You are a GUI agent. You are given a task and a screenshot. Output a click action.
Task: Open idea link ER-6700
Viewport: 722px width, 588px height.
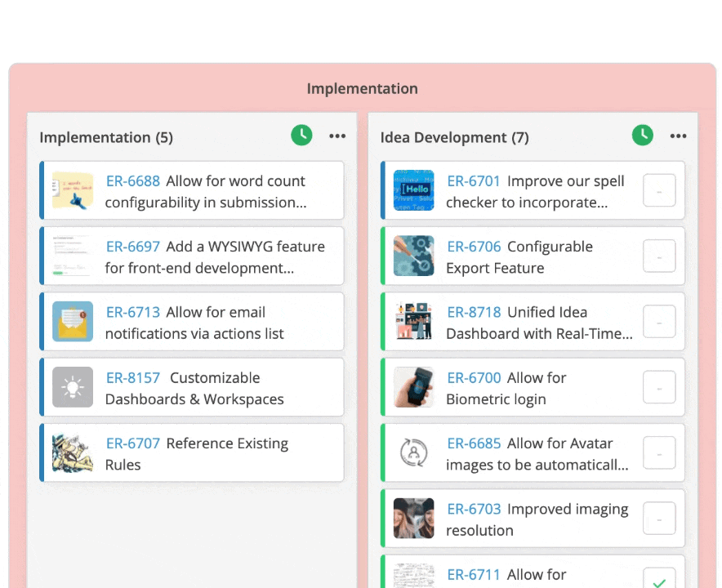click(x=474, y=377)
